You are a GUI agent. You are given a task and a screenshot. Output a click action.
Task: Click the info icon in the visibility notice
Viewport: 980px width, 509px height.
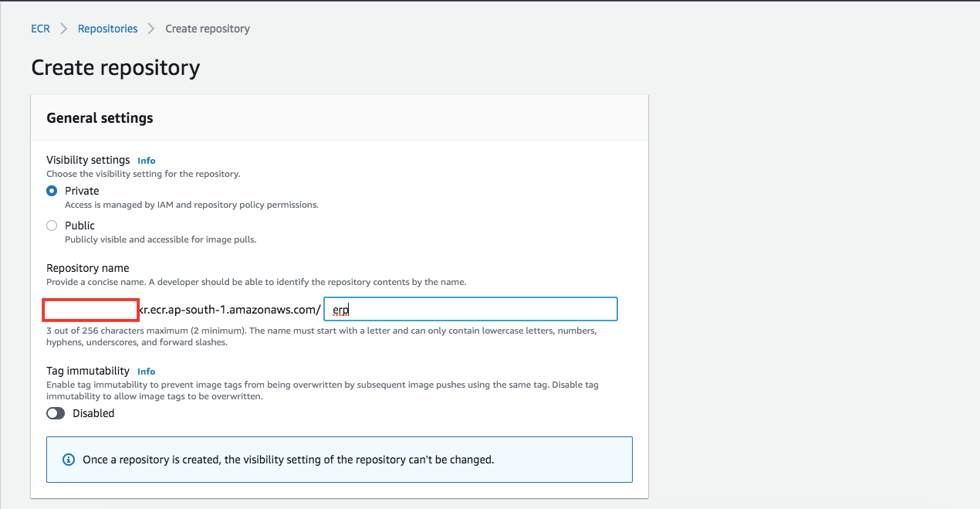point(68,460)
